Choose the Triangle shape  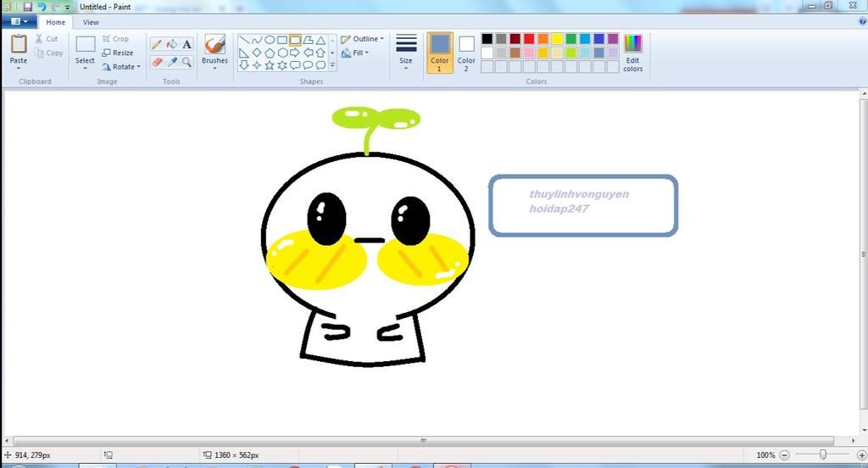tap(320, 40)
